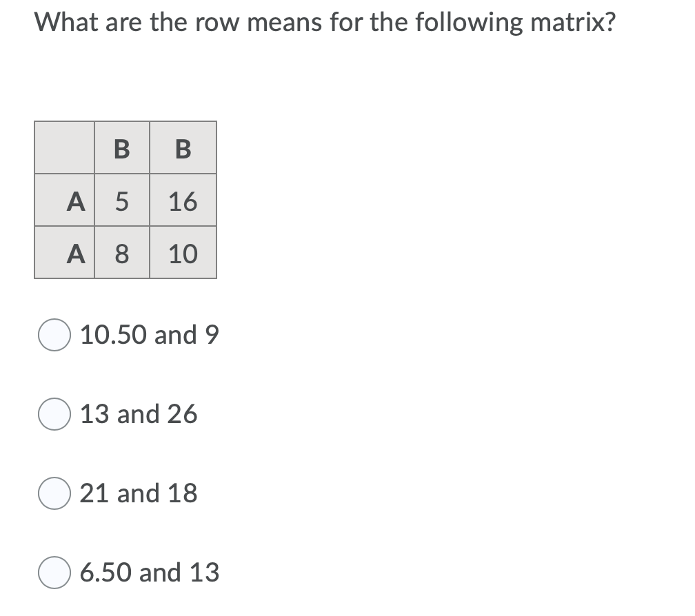Click the matrix cell containing 8
The image size is (695, 616).
click(x=121, y=254)
